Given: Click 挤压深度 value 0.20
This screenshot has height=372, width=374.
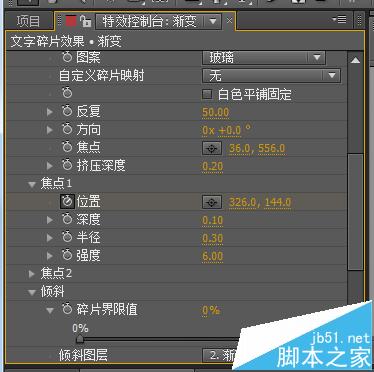Looking at the screenshot, I should tap(212, 166).
